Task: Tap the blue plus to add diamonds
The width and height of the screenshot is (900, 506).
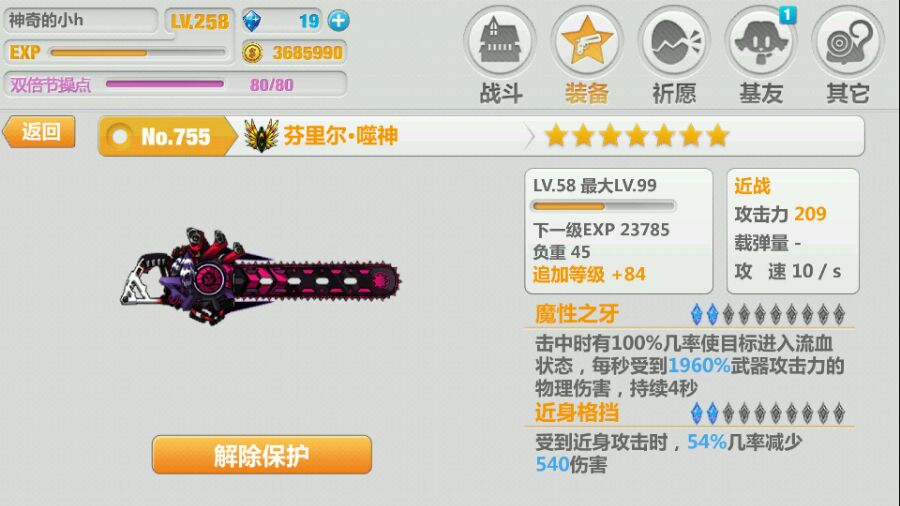Action: [339, 21]
